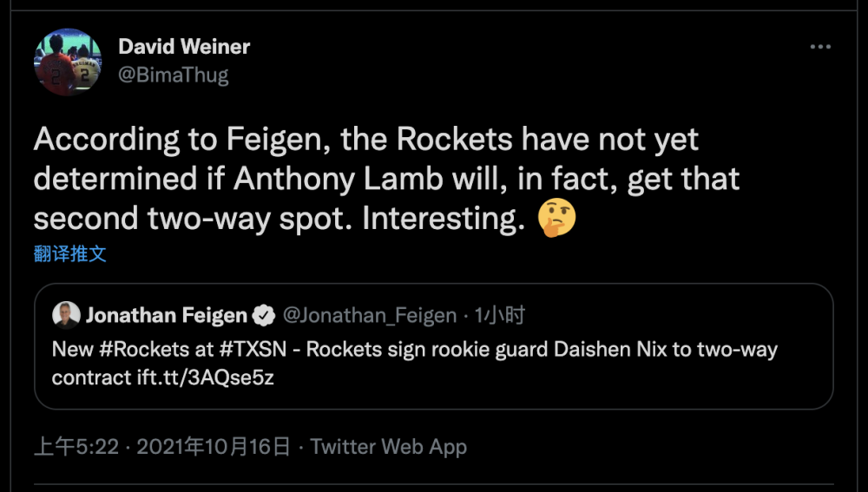Click the Jonathan Feigen name in quoted tweet

coord(168,315)
